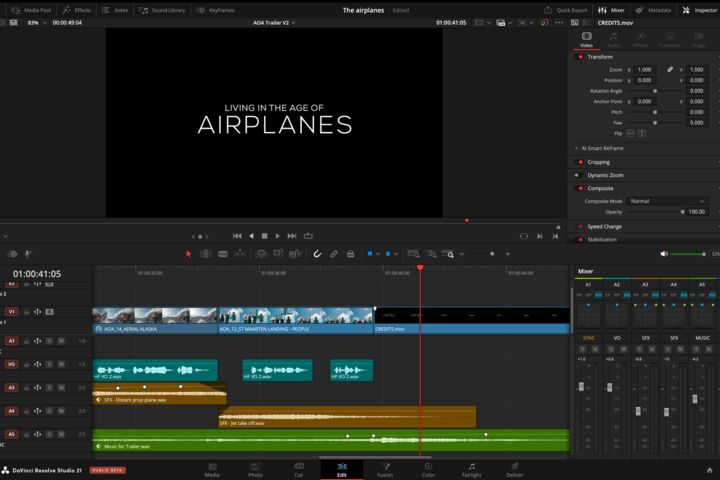Switch to the Color page
This screenshot has width=720, height=480.
428,470
